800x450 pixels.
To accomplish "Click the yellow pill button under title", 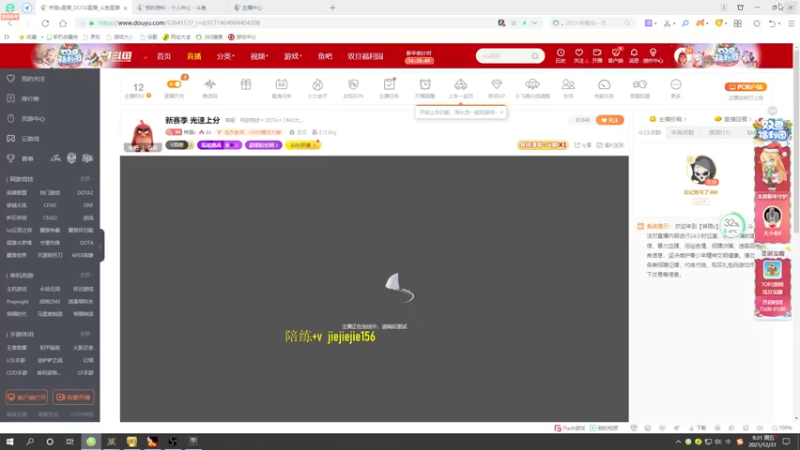I will pos(303,145).
